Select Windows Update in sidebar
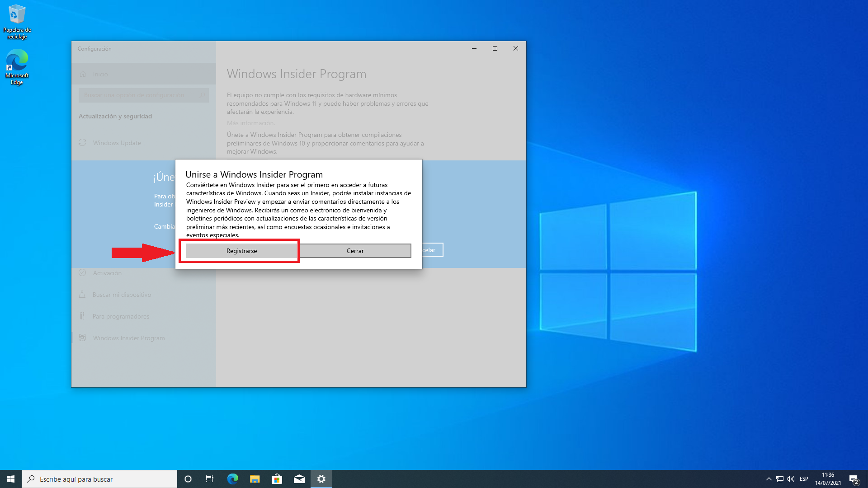The image size is (868, 488). (117, 143)
